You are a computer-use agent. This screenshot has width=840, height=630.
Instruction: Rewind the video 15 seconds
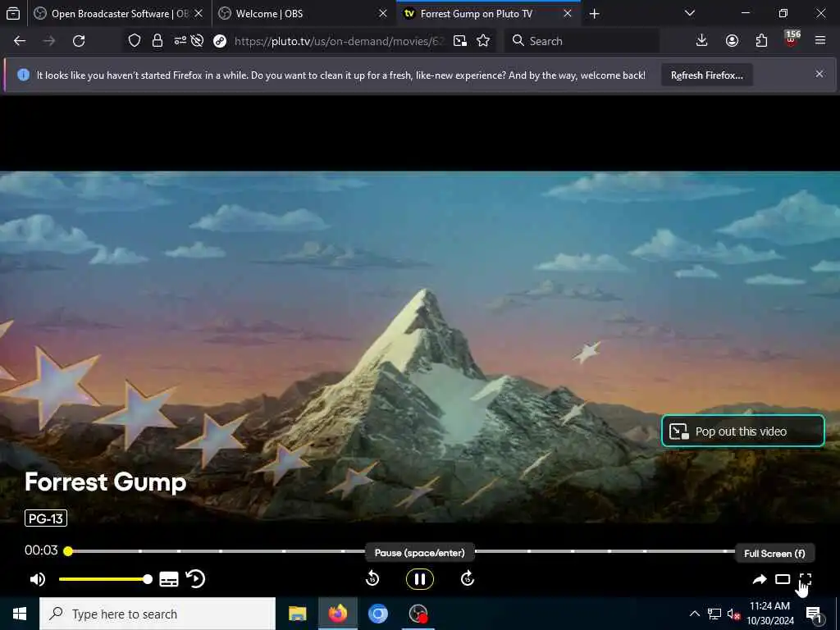[x=372, y=579]
